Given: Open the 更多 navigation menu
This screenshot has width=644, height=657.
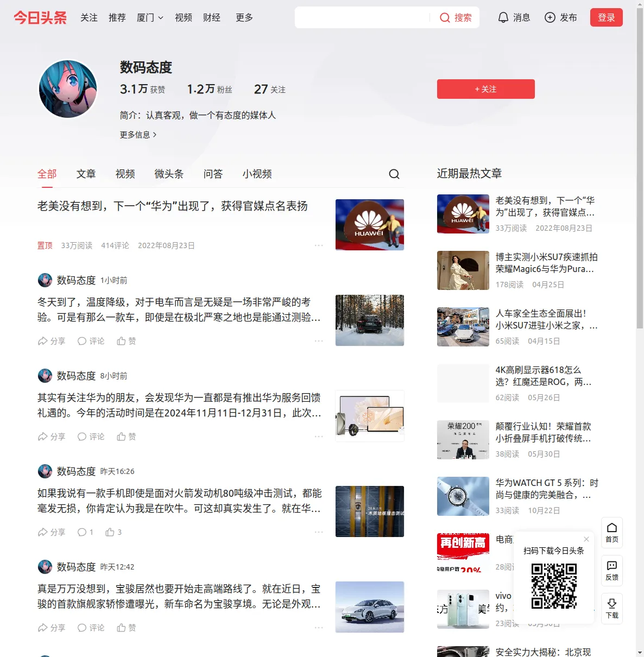Looking at the screenshot, I should (244, 17).
